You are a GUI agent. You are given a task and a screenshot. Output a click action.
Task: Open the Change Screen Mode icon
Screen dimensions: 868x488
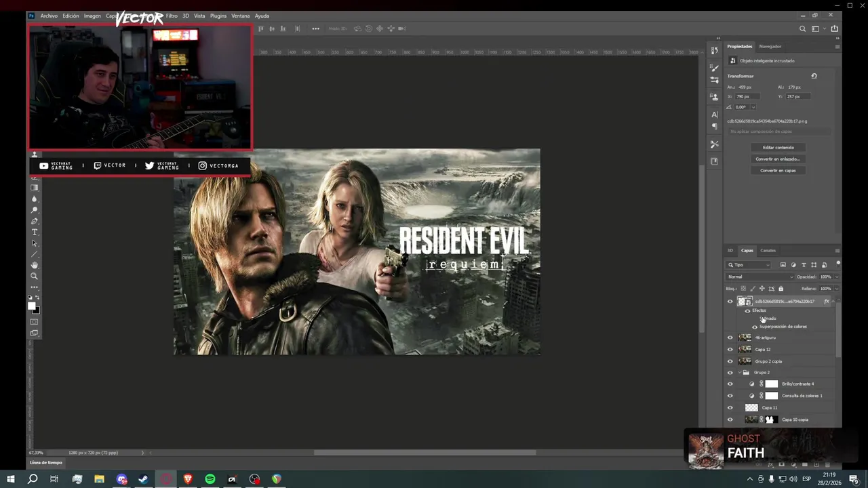point(35,333)
